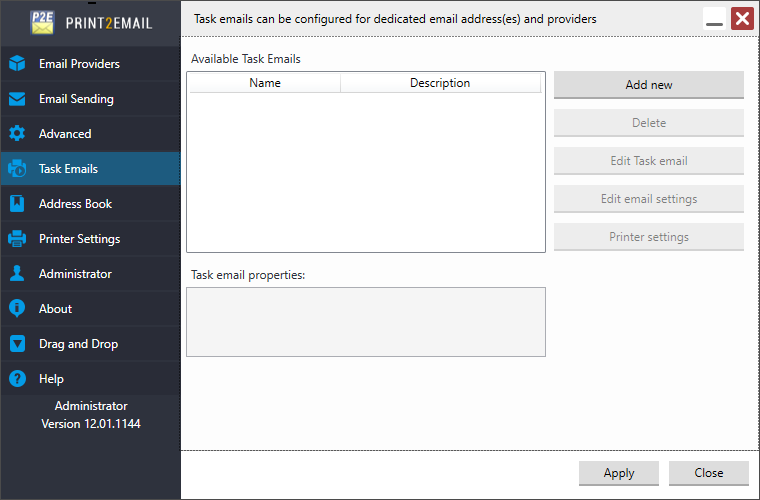The width and height of the screenshot is (760, 500).
Task: Click the Close button at bottom
Action: pos(709,473)
